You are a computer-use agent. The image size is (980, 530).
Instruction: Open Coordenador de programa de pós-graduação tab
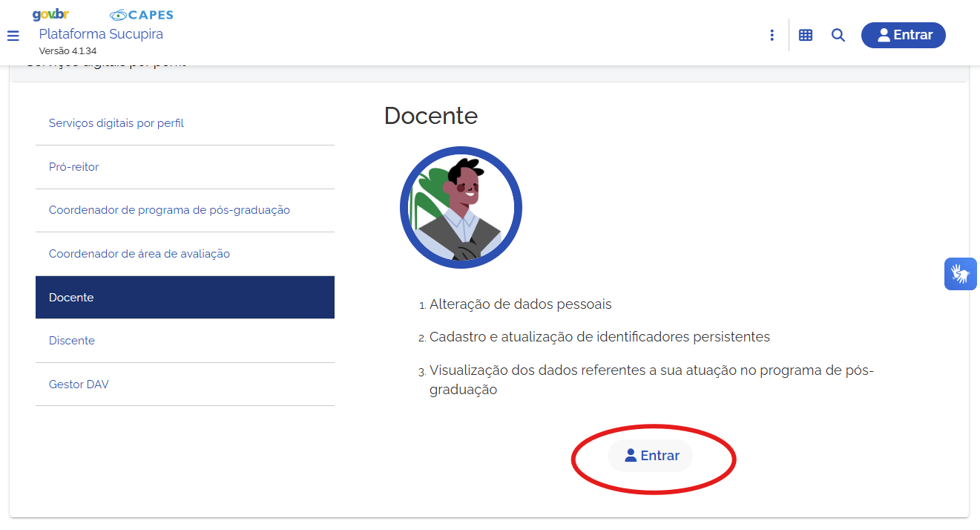coord(169,210)
